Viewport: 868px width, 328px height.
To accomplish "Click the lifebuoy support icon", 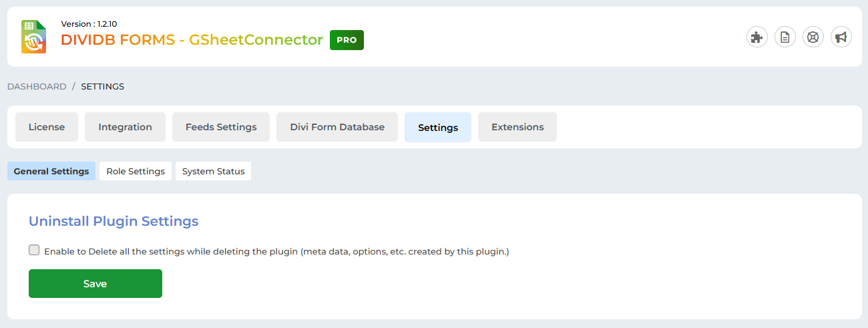I will click(x=813, y=37).
